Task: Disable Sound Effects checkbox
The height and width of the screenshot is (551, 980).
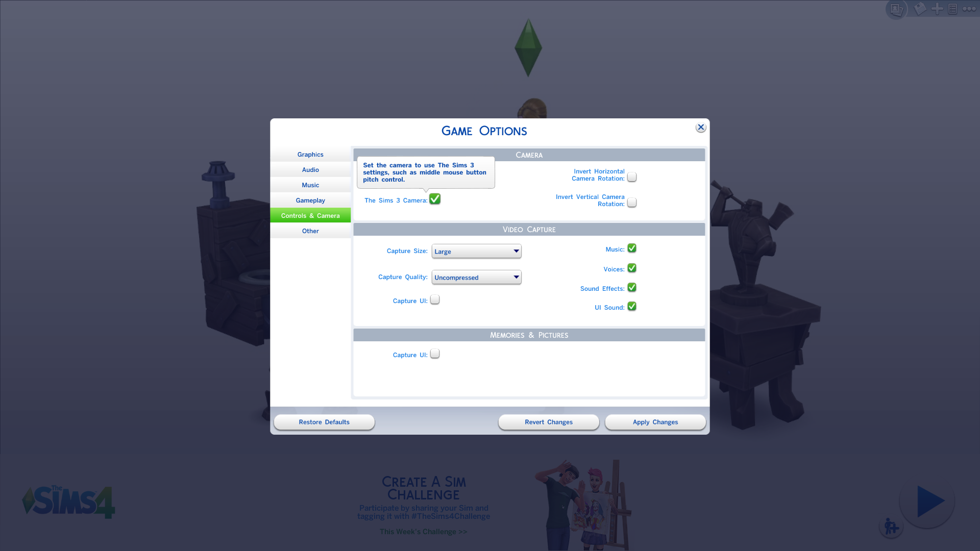Action: pos(632,287)
